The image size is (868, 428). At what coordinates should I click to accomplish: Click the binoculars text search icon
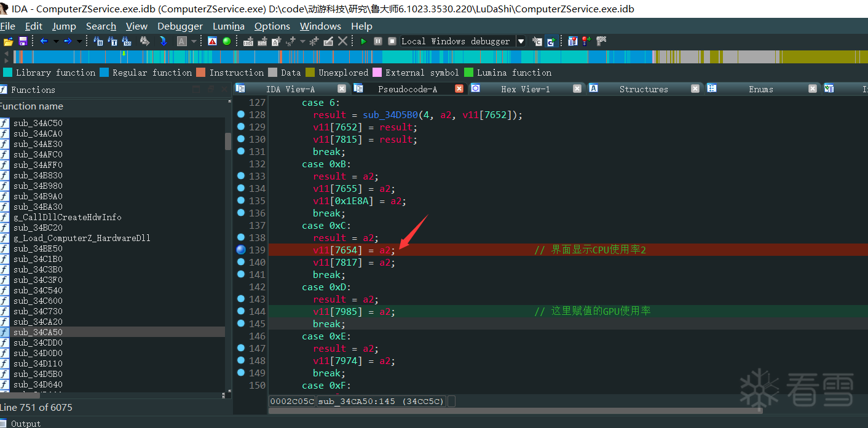(x=112, y=41)
